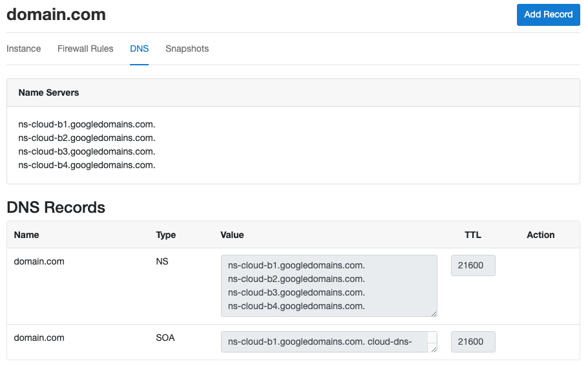Click the ns-cloud-b4 name server entry
Image resolution: width=588 pixels, height=368 pixels.
(x=87, y=165)
